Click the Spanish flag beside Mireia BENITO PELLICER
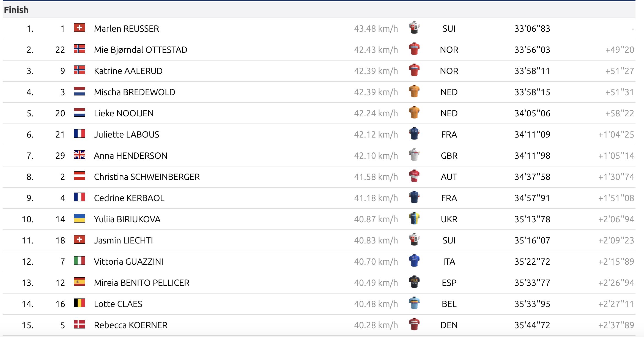The width and height of the screenshot is (644, 337). coord(80,282)
